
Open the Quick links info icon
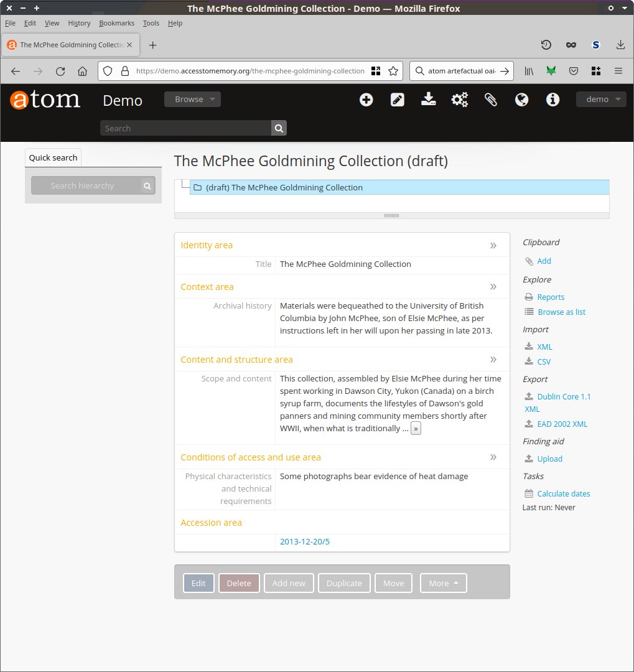coord(553,100)
